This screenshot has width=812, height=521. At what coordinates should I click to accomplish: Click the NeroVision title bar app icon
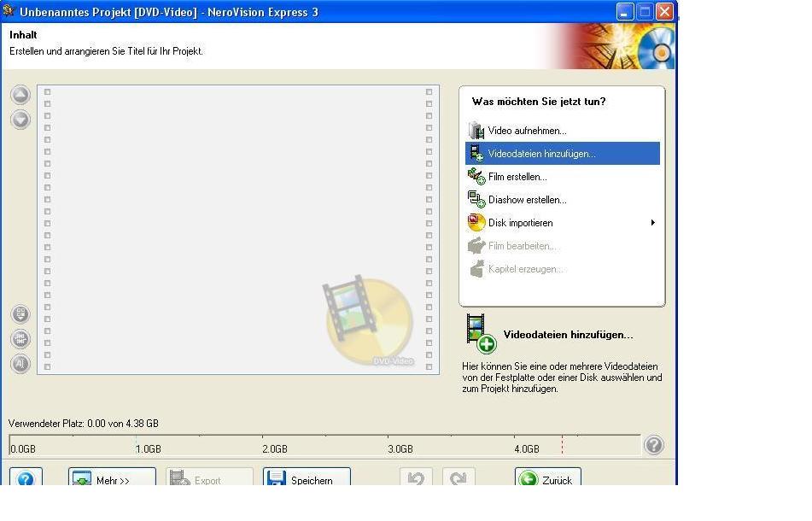point(9,11)
